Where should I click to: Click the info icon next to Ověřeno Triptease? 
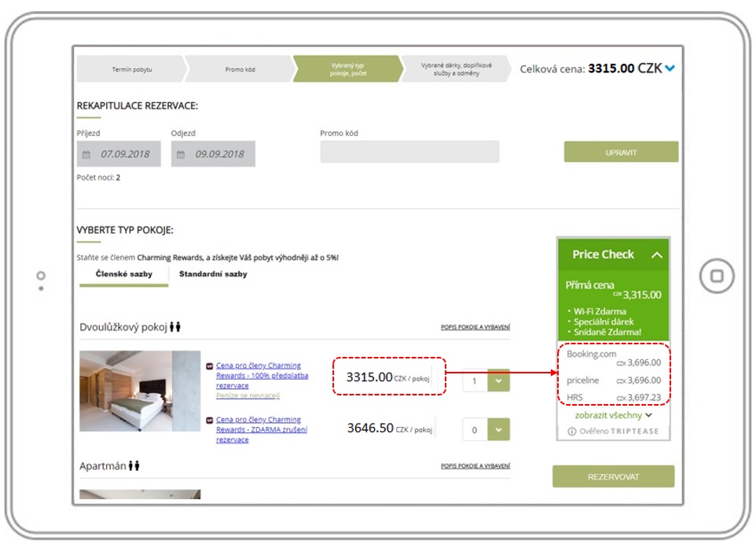572,432
